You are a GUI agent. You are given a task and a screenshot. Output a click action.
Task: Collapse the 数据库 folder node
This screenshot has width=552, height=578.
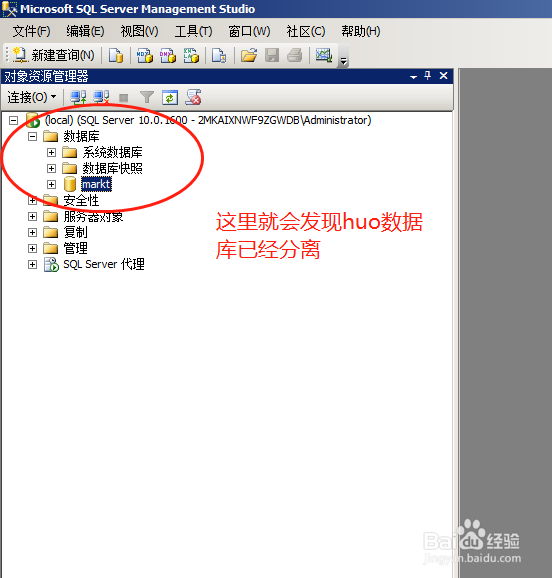pos(32,137)
